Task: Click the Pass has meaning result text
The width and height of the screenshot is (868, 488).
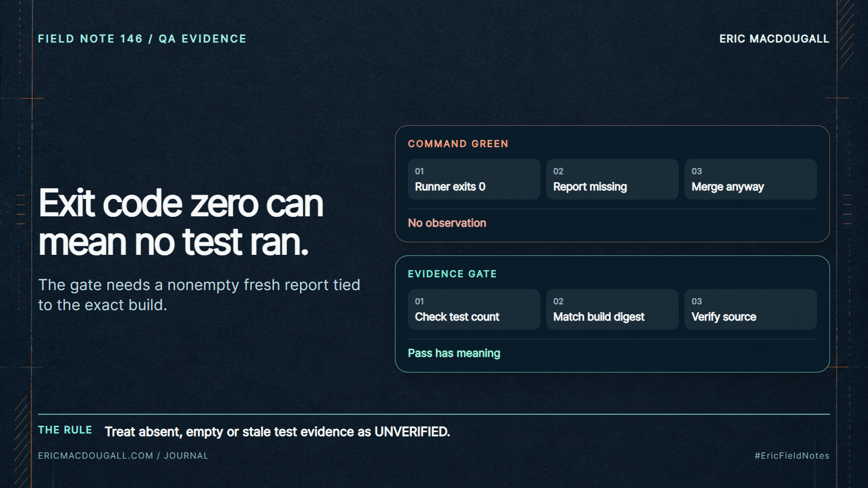Action: 454,353
